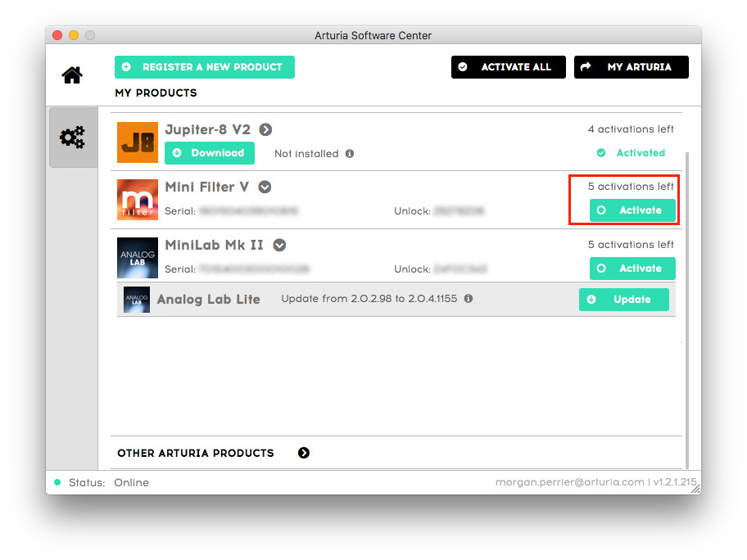The image size is (747, 560).
Task: Click '5 activations left' under MiniLab Mk II
Action: pyautogui.click(x=631, y=244)
